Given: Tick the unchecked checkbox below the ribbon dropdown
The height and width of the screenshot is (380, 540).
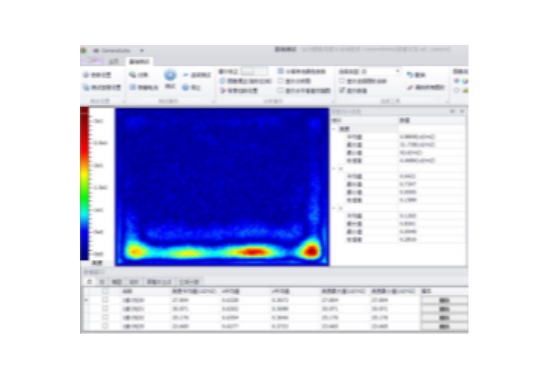Looking at the screenshot, I should pos(342,81).
